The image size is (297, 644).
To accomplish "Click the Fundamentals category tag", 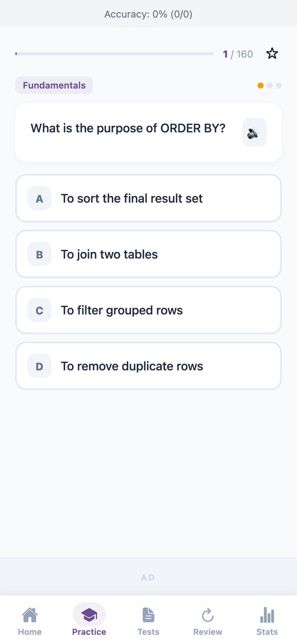I will pyautogui.click(x=54, y=85).
